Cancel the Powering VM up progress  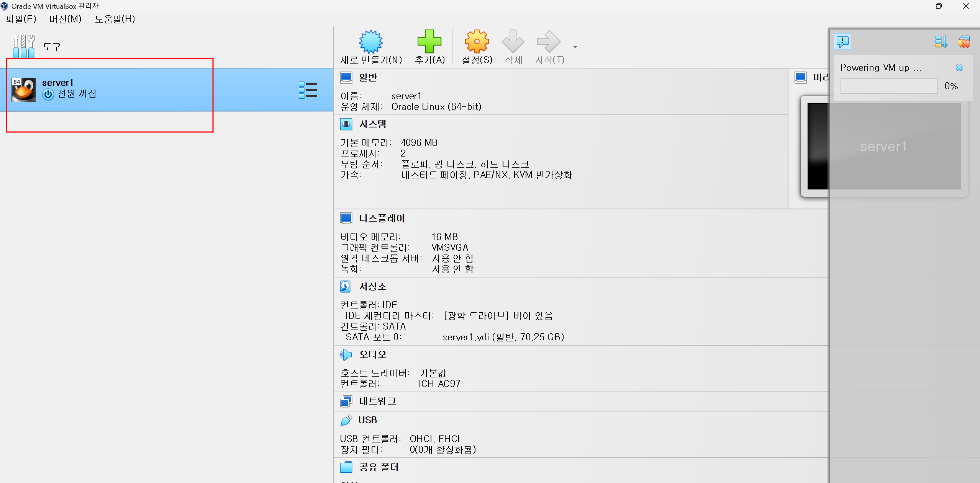pos(959,68)
